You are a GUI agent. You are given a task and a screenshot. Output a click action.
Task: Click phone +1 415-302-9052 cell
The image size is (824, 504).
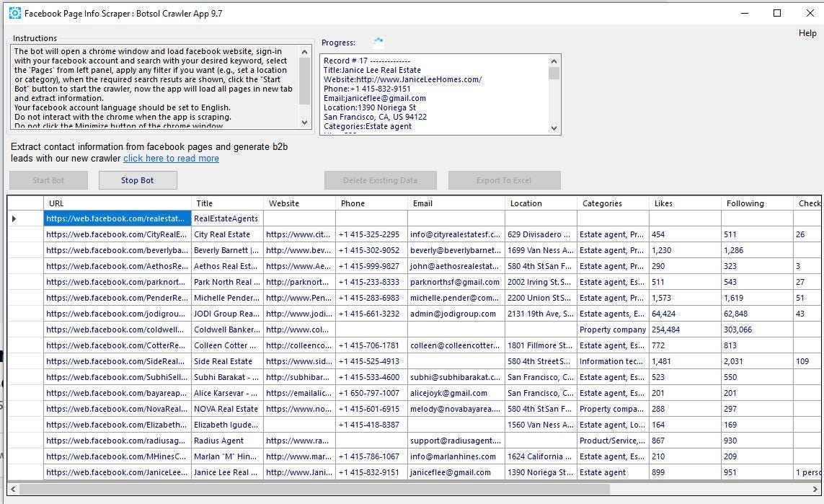(x=371, y=250)
